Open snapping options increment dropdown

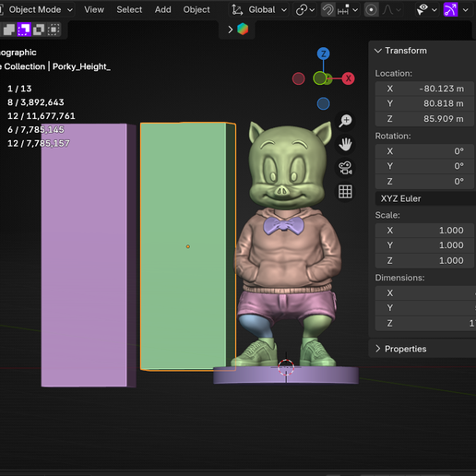pos(348,10)
